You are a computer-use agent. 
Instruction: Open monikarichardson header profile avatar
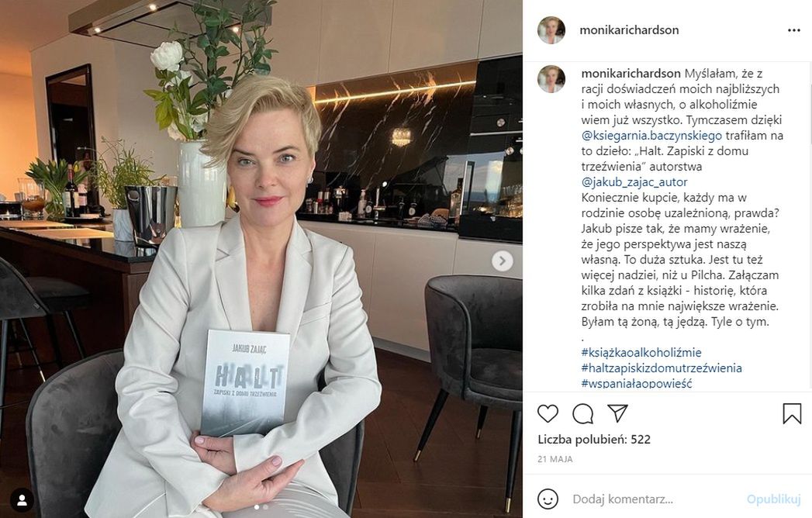point(551,29)
